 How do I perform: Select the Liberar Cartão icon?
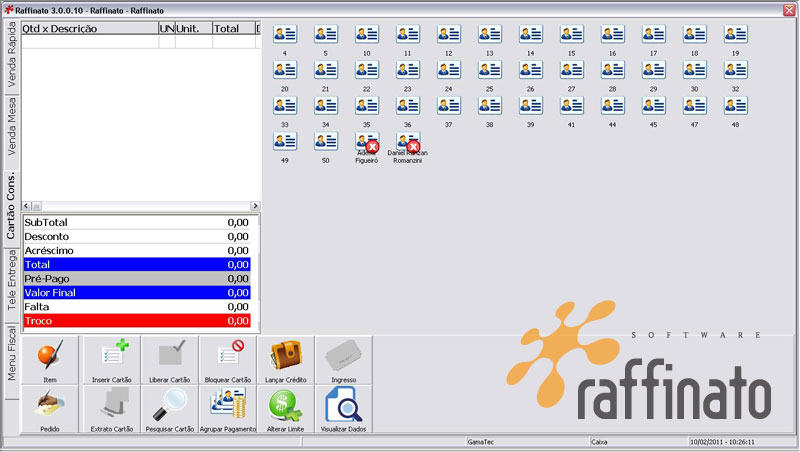pyautogui.click(x=169, y=360)
